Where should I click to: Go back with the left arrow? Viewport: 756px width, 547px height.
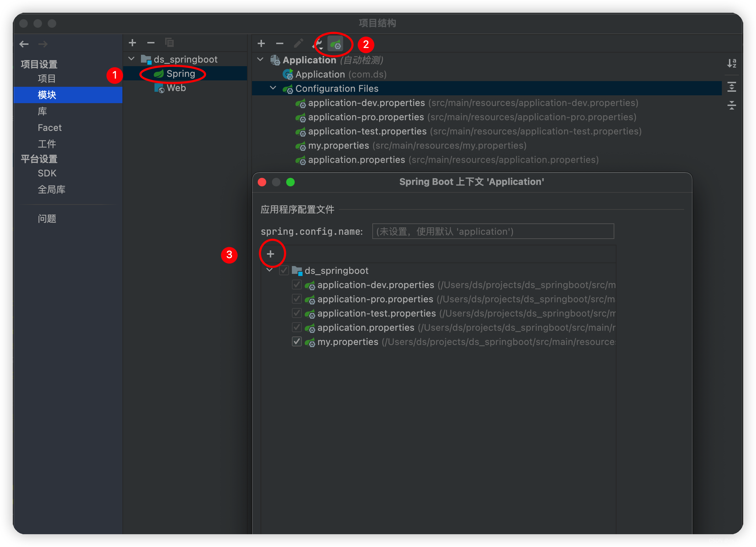pyautogui.click(x=24, y=44)
